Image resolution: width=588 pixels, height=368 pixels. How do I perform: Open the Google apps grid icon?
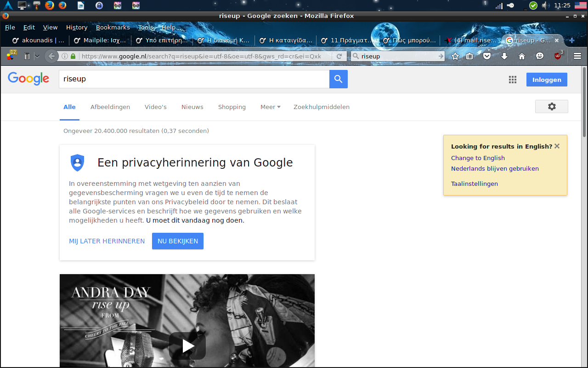[x=513, y=80]
